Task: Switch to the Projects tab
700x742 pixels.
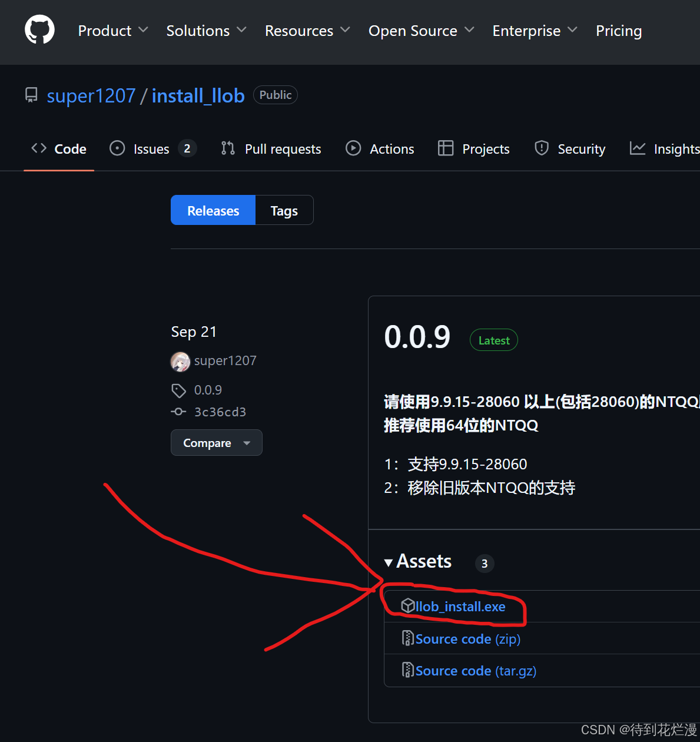Action: (x=474, y=149)
